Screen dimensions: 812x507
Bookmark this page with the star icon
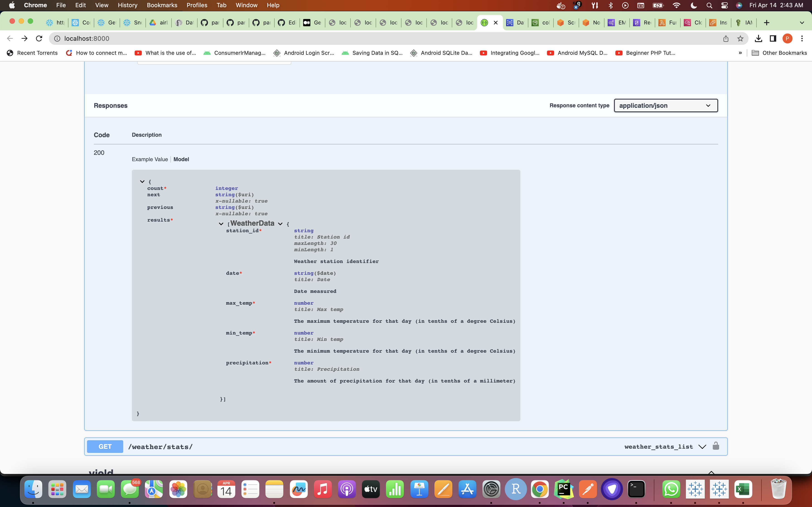(740, 38)
